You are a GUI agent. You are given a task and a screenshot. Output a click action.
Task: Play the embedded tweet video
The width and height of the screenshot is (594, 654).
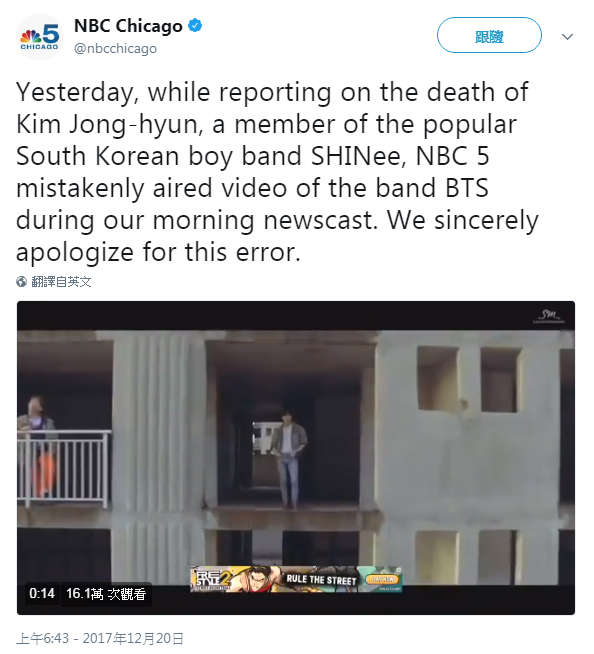point(296,458)
